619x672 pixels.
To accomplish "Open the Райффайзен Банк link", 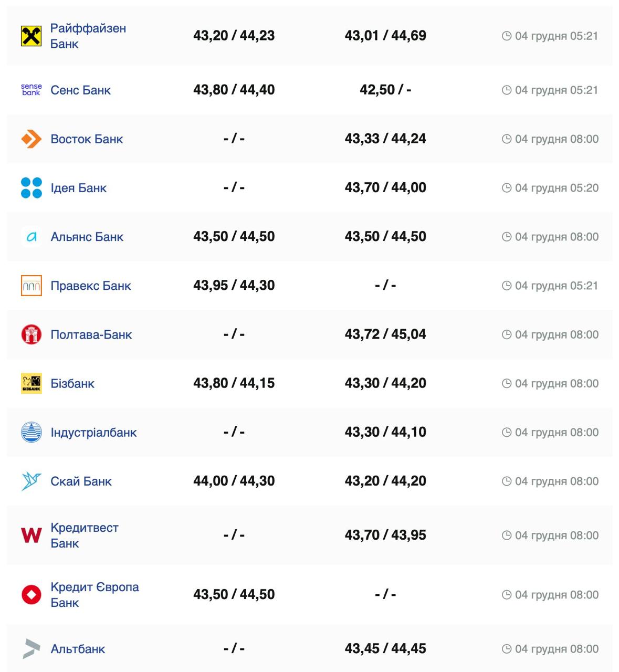I will pyautogui.click(x=88, y=36).
